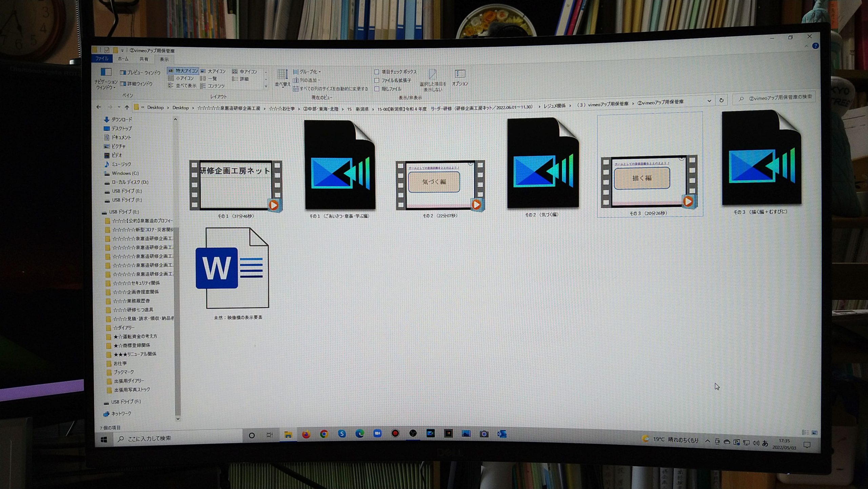Select the 表示 ribbon tab
Viewport: 868px width, 489px height.
164,59
